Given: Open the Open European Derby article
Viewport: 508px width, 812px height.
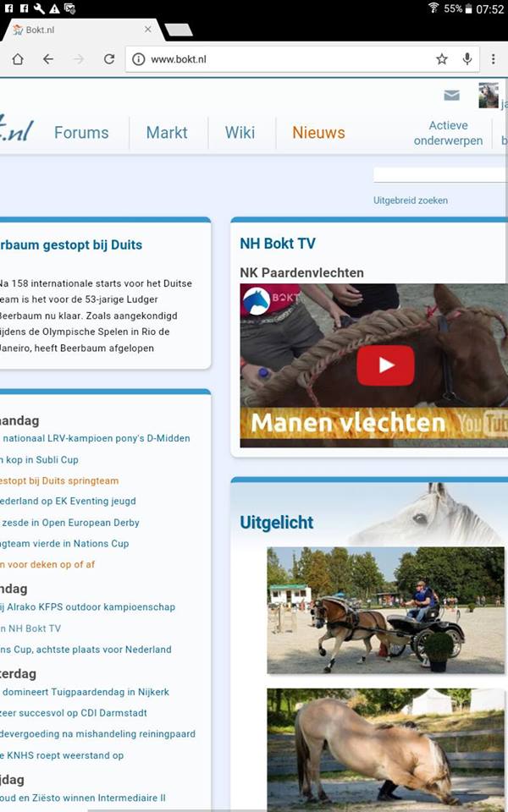Looking at the screenshot, I should pyautogui.click(x=70, y=523).
